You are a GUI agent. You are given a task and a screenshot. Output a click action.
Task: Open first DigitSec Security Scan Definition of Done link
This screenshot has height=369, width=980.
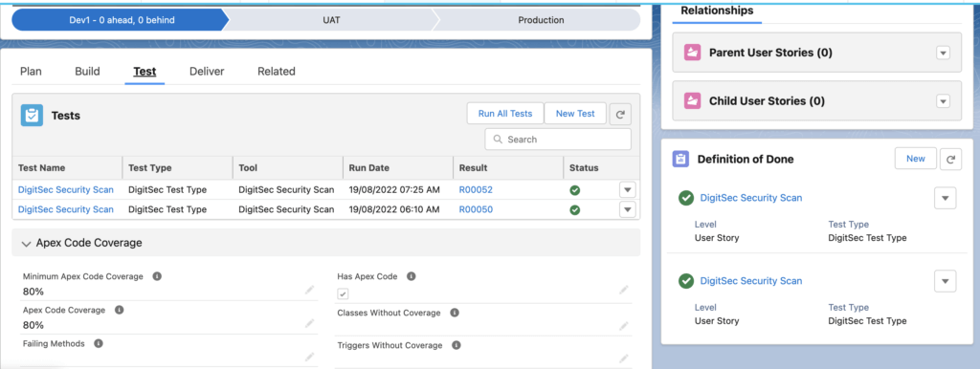pos(751,197)
